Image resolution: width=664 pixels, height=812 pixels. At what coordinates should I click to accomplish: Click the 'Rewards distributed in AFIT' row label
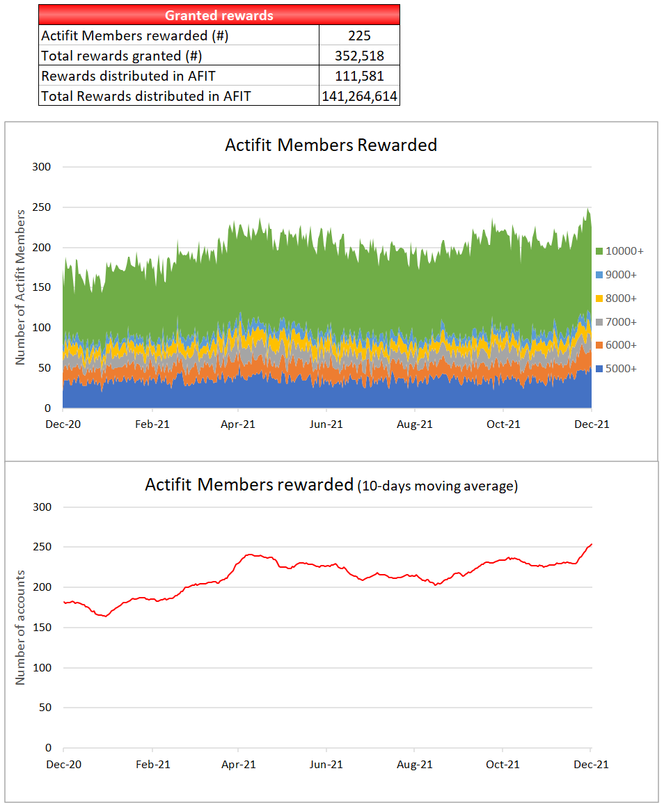pyautogui.click(x=128, y=76)
